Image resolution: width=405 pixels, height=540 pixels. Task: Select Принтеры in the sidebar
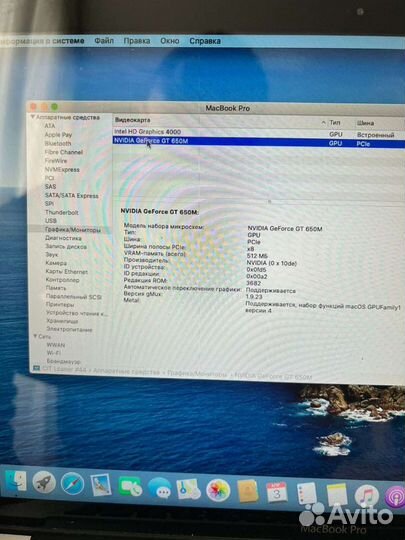pos(60,304)
